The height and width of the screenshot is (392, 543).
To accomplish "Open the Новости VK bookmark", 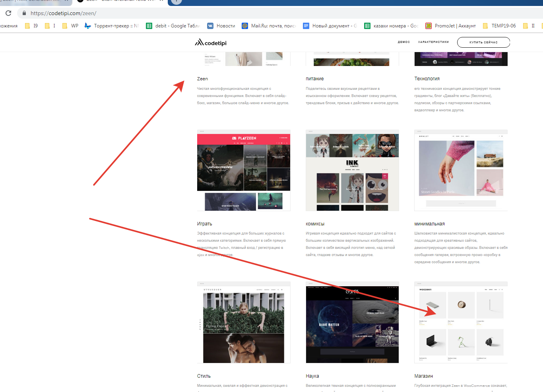I will (x=221, y=26).
